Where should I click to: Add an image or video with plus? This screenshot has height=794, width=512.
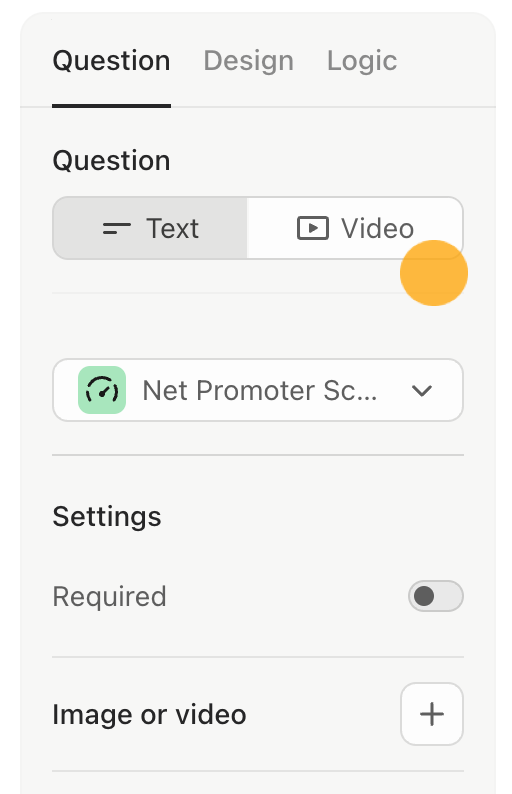(x=431, y=714)
